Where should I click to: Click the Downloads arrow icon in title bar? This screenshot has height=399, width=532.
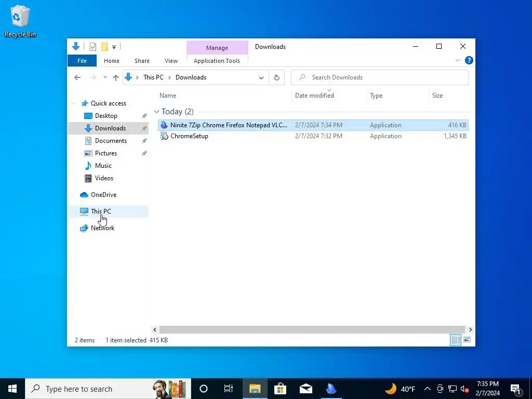76,46
